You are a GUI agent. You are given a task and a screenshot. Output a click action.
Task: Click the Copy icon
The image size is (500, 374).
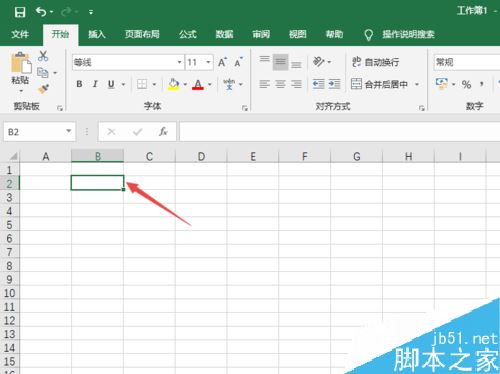(x=43, y=72)
